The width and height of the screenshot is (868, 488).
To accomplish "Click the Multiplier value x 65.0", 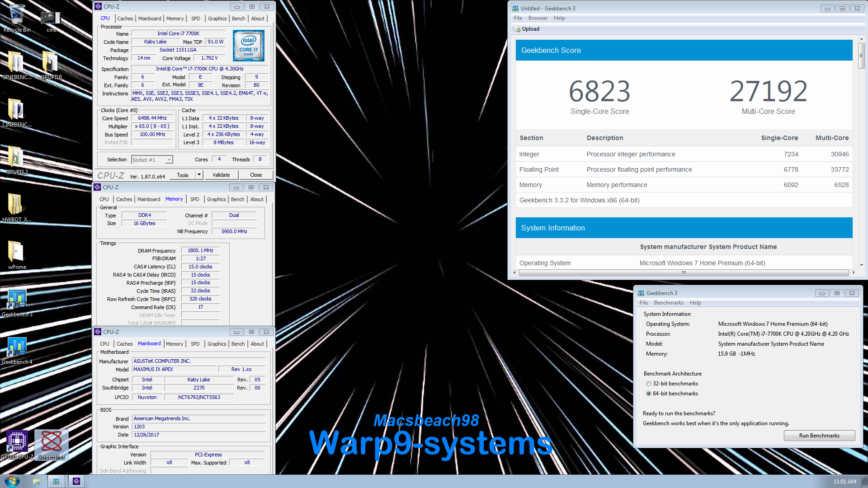I will point(152,126).
